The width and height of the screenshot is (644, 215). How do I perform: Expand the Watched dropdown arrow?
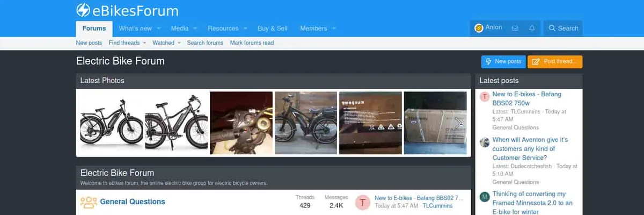pyautogui.click(x=179, y=43)
